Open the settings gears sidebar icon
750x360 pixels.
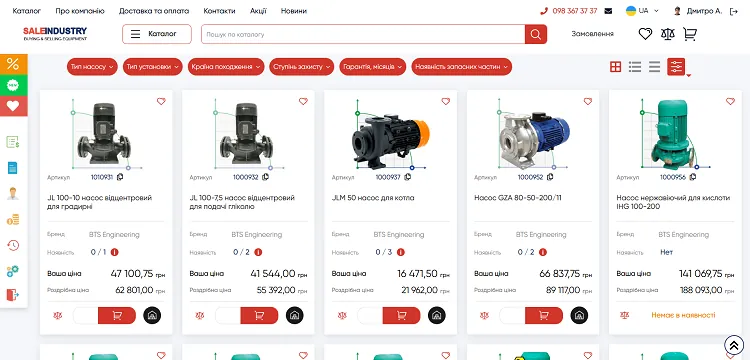(x=13, y=271)
